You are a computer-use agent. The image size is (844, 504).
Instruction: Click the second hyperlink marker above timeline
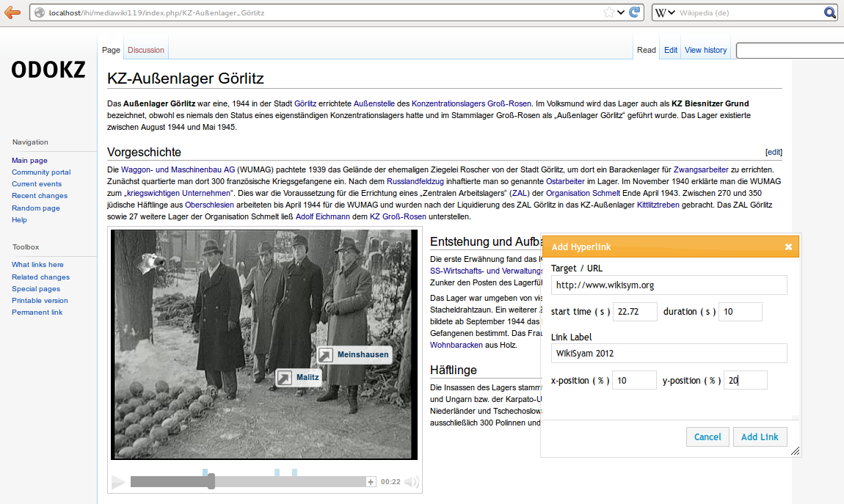coord(277,472)
